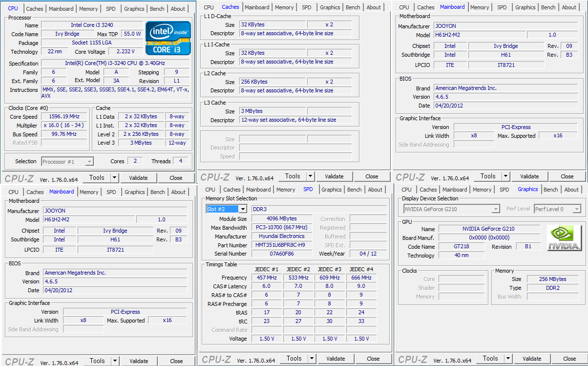Click the Module Size value 4096 MBytes
This screenshot has height=366, width=588.
283,218
